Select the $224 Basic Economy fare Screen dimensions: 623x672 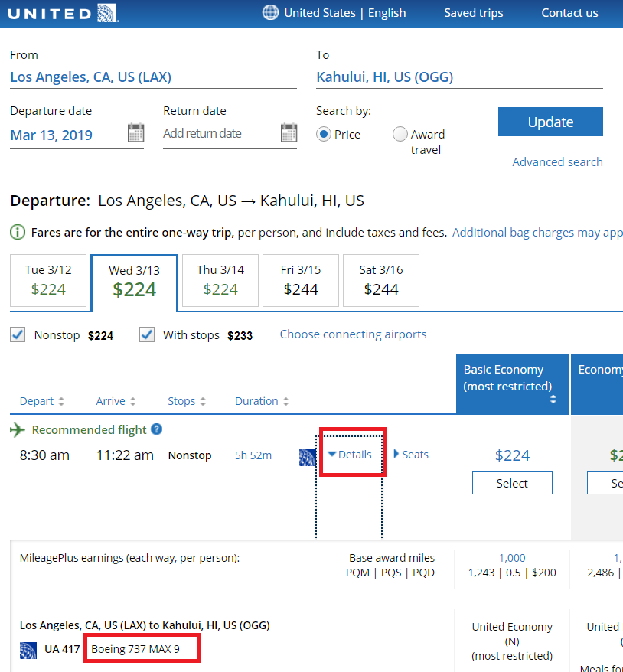tap(512, 483)
